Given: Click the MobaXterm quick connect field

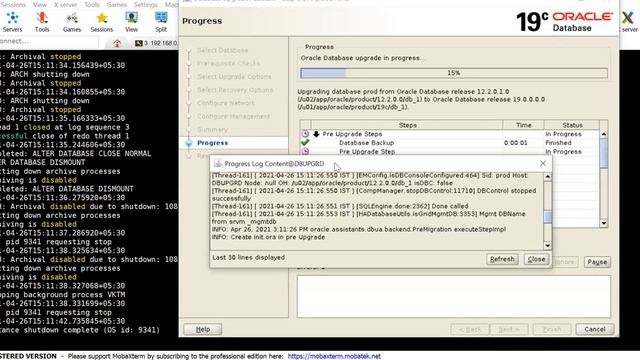Looking at the screenshot, I should [x=49, y=42].
